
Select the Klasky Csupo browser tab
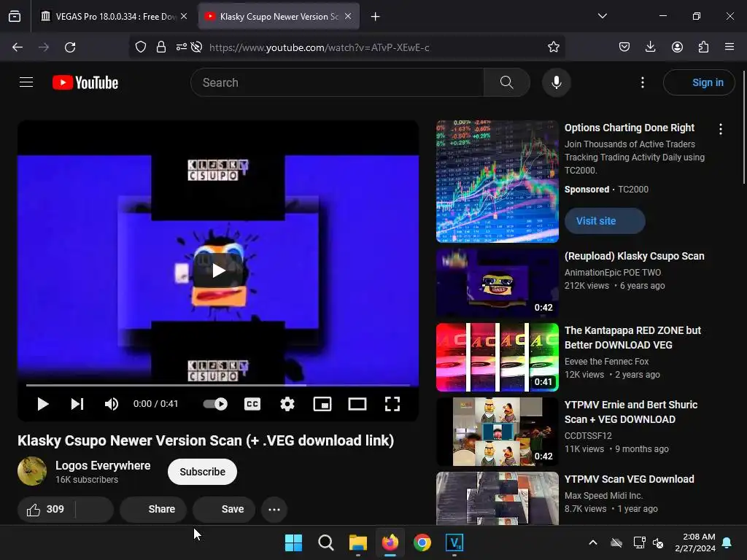tap(279, 17)
